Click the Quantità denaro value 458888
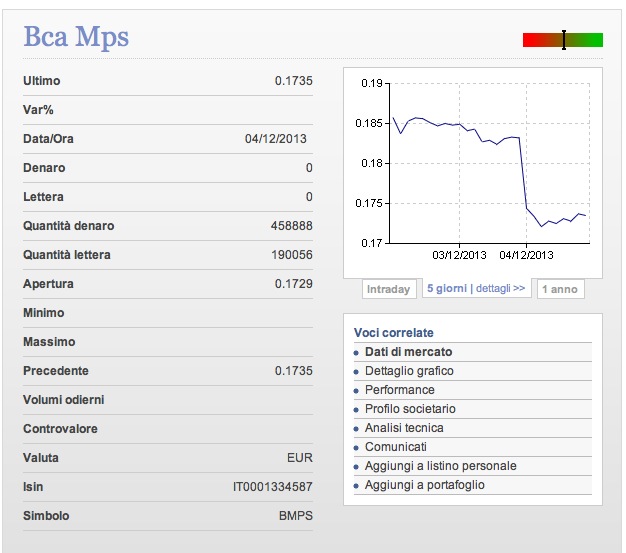The width and height of the screenshot is (626, 553). pos(291,226)
